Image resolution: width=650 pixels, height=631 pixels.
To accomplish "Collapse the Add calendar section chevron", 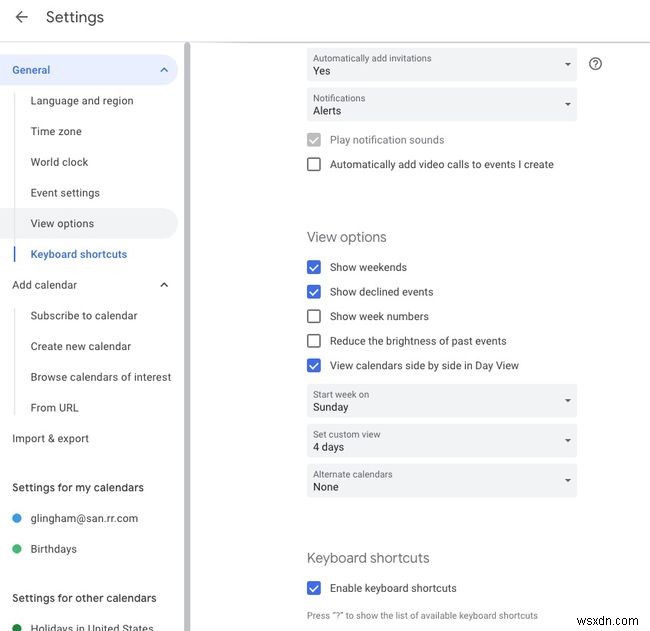I will [x=164, y=285].
